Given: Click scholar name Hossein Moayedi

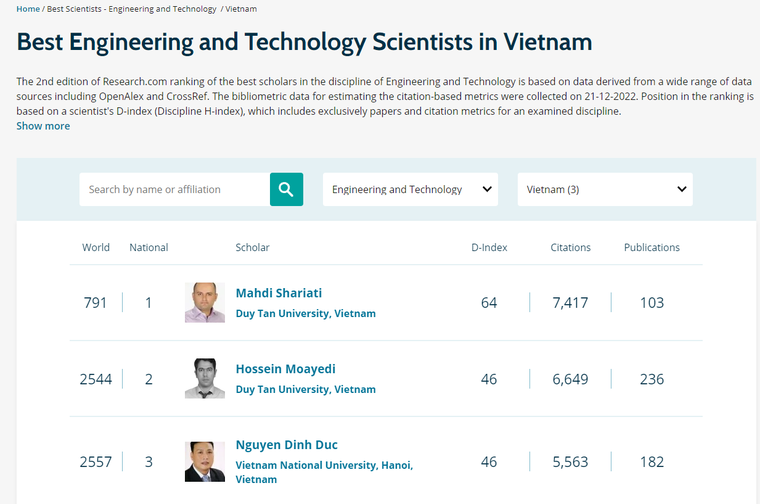Looking at the screenshot, I should [284, 369].
